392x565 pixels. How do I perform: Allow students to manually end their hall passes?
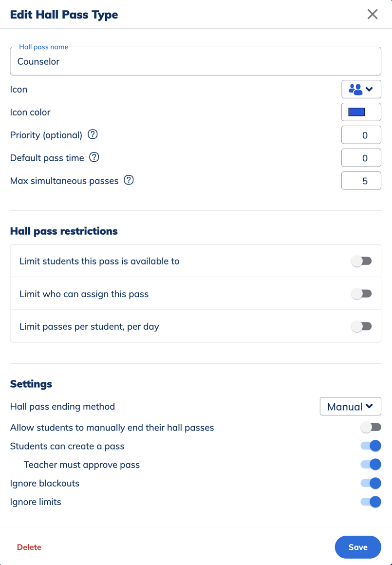click(371, 427)
